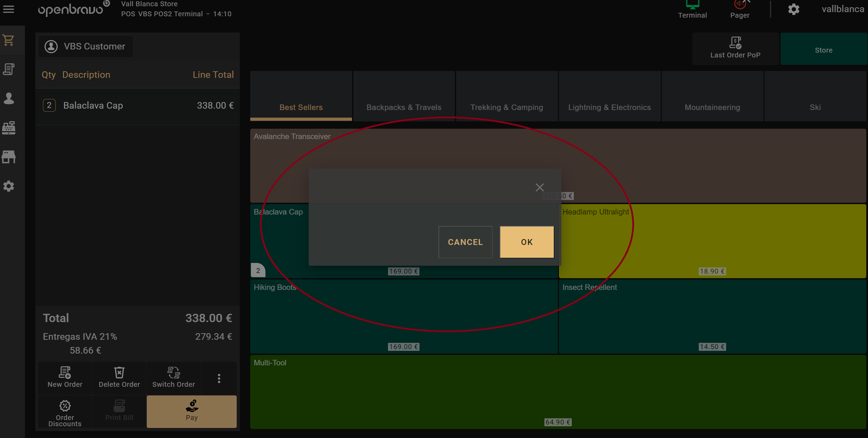The image size is (868, 438).
Task: Click the Pager icon
Action: [740, 9]
